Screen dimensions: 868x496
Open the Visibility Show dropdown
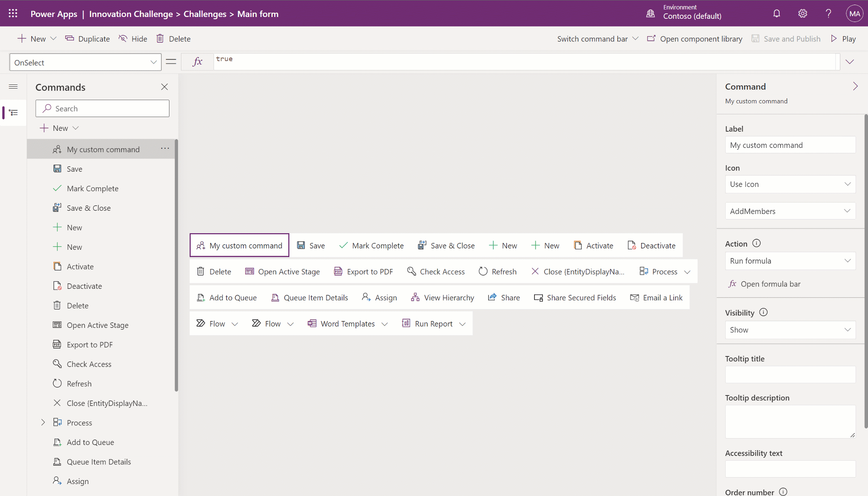pos(790,330)
